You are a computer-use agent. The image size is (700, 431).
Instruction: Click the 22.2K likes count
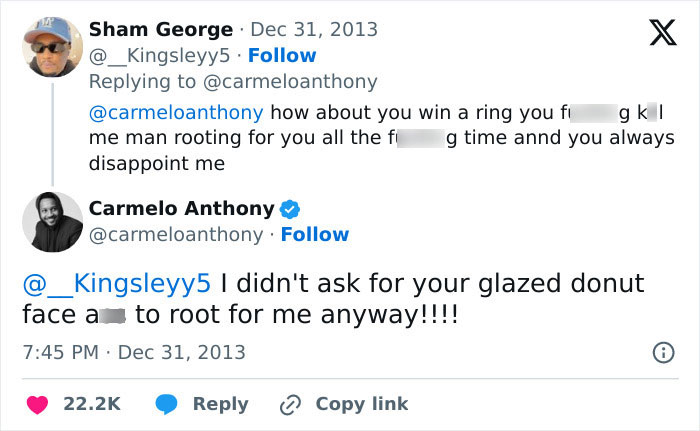(92, 403)
